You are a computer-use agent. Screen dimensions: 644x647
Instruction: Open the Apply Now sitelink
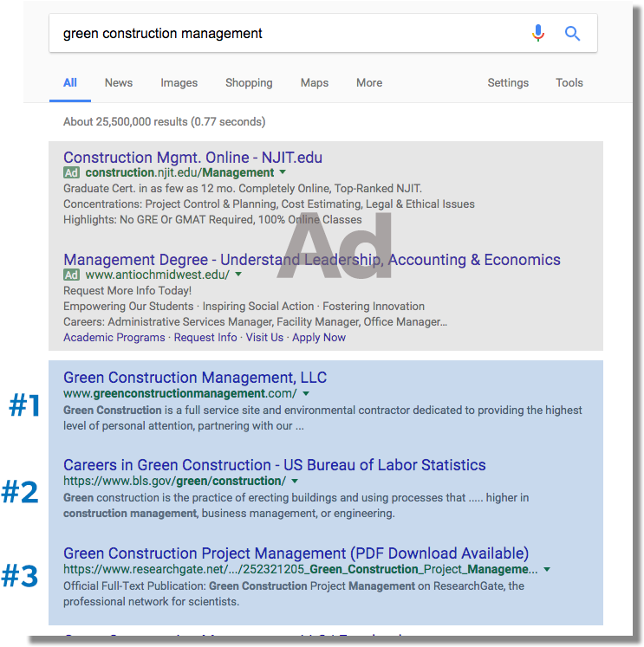tap(319, 338)
